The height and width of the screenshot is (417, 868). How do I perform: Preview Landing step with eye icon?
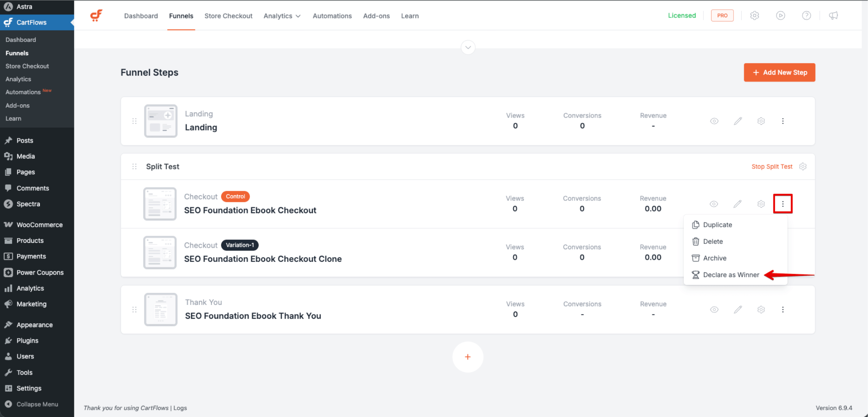(x=714, y=121)
